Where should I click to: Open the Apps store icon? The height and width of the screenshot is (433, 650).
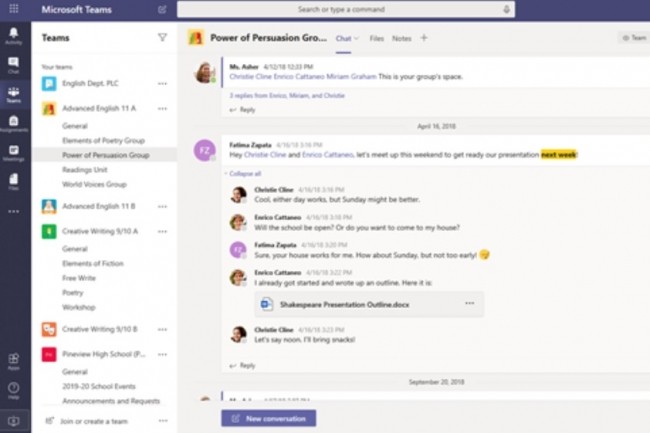click(x=14, y=361)
